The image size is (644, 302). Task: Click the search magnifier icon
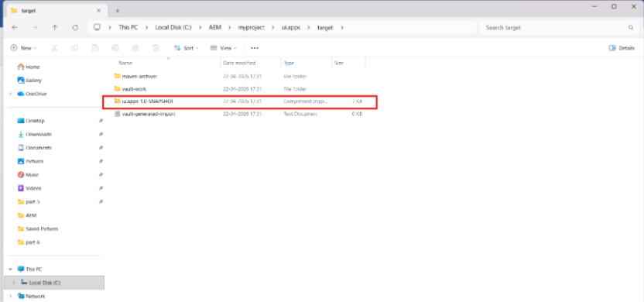(631, 28)
